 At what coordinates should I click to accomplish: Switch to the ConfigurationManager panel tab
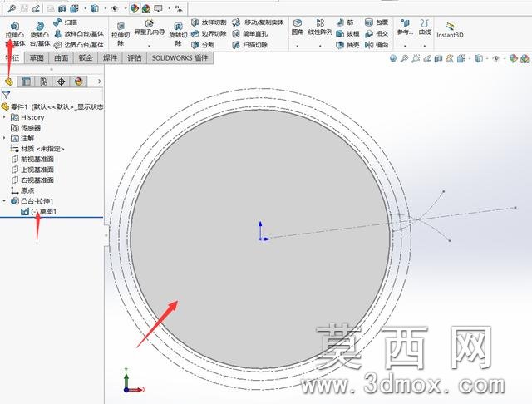(x=43, y=81)
